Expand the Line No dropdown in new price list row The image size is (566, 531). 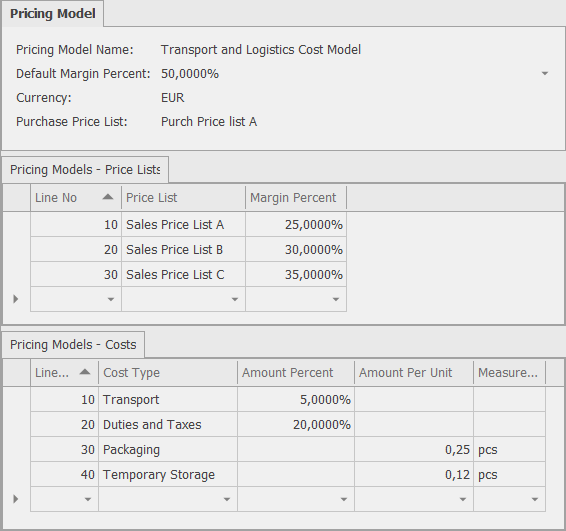coord(111,299)
